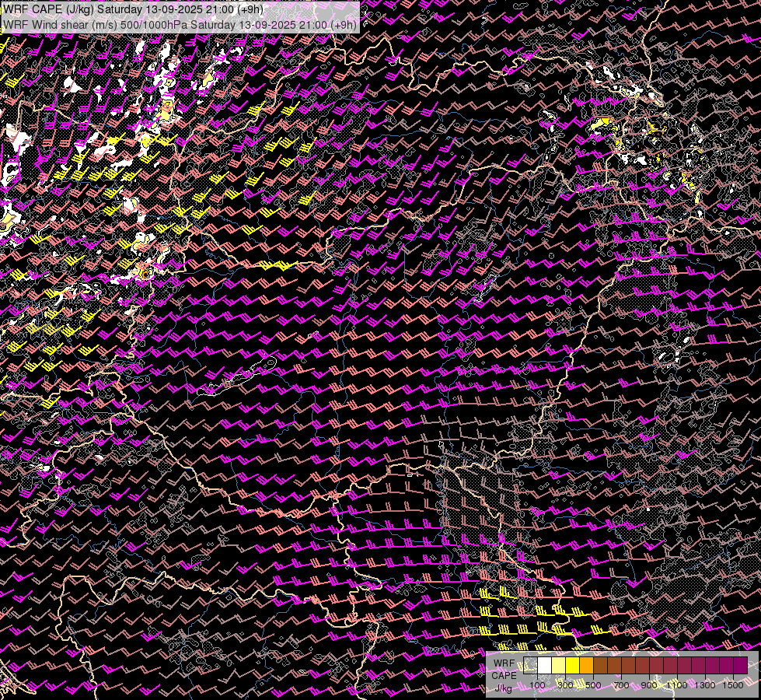Click the legend value 1300

(705, 685)
